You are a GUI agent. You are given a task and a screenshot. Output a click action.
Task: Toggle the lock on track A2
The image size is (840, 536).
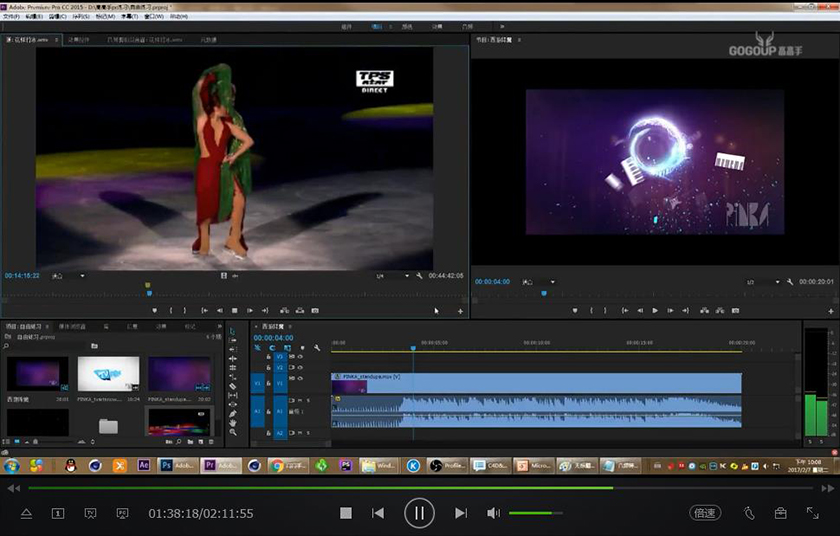[270, 432]
